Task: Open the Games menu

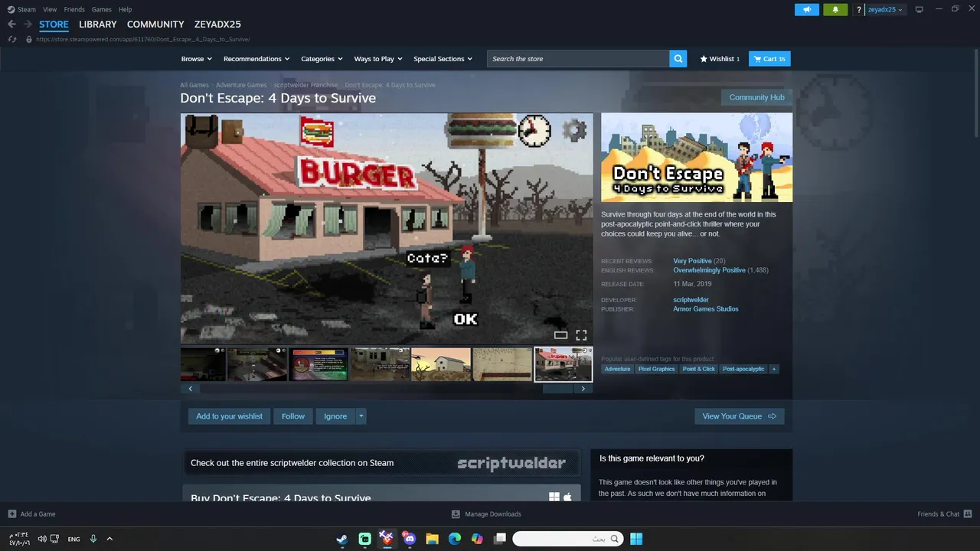Action: (101, 9)
